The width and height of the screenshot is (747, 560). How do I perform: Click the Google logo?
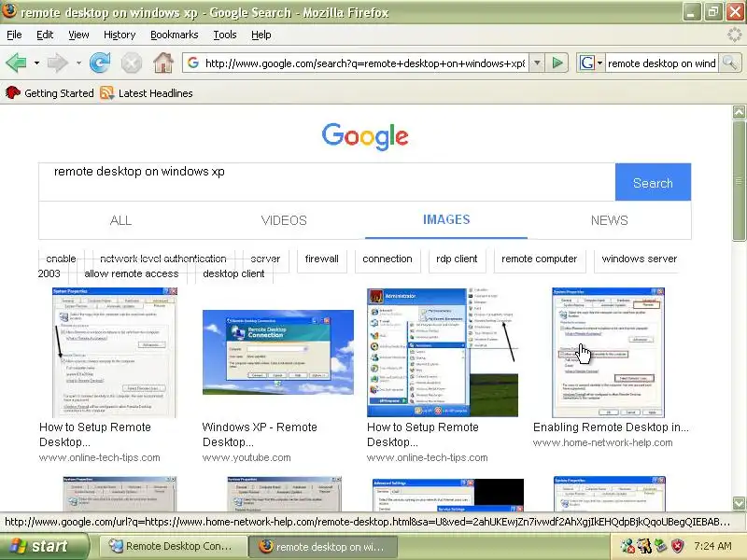(x=365, y=136)
